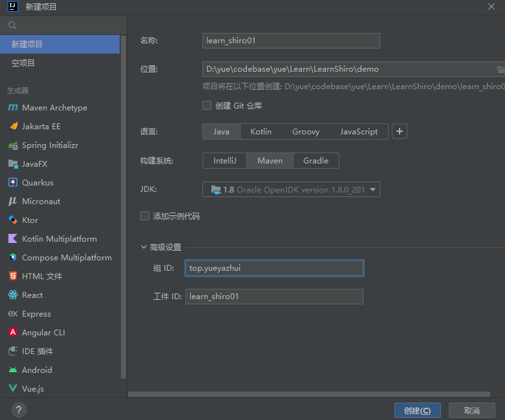Click the React atom icon
The width and height of the screenshot is (505, 420).
point(13,295)
